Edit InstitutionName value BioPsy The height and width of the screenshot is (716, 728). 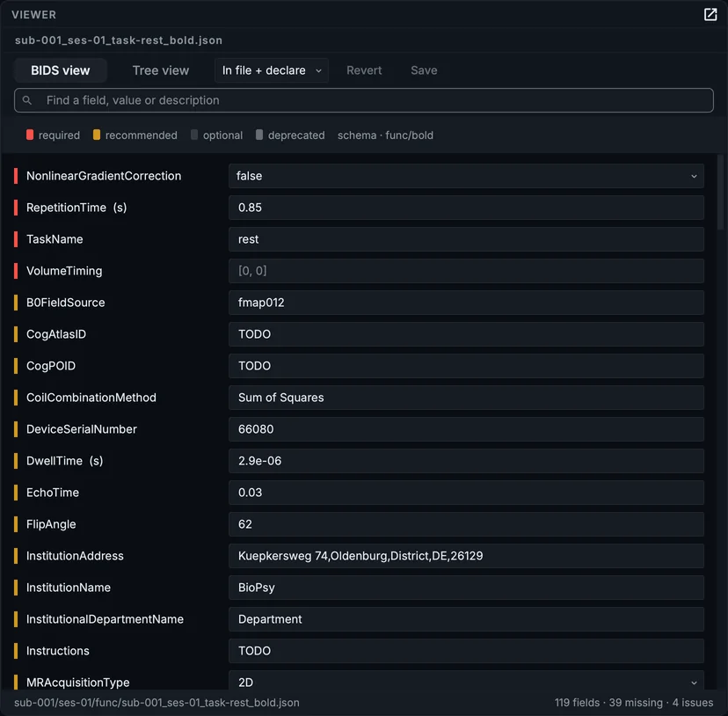point(466,587)
